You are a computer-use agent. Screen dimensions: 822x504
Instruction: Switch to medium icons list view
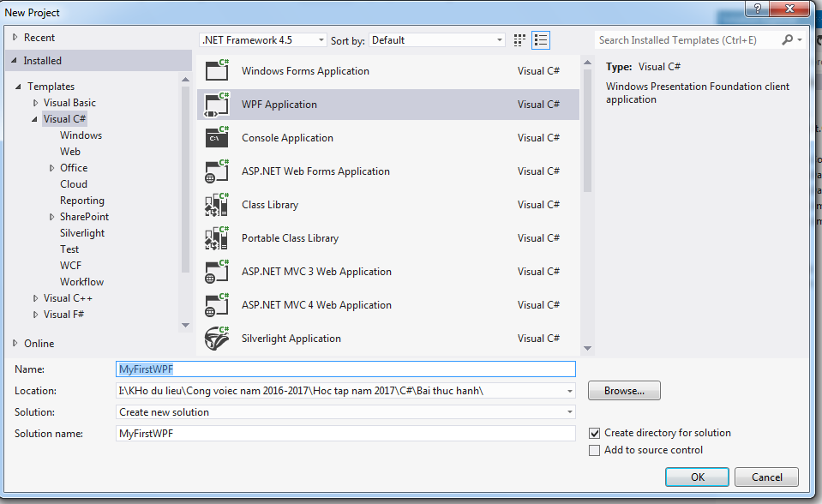click(x=541, y=40)
